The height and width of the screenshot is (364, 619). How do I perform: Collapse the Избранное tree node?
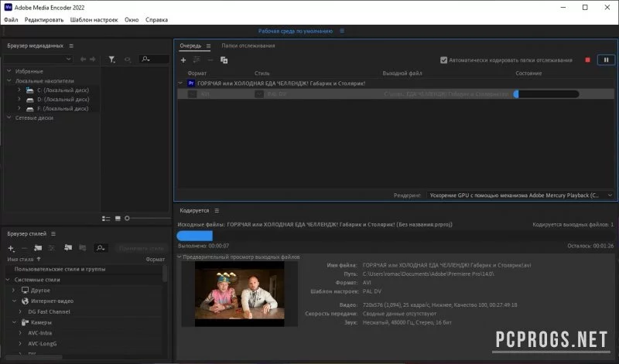point(9,71)
